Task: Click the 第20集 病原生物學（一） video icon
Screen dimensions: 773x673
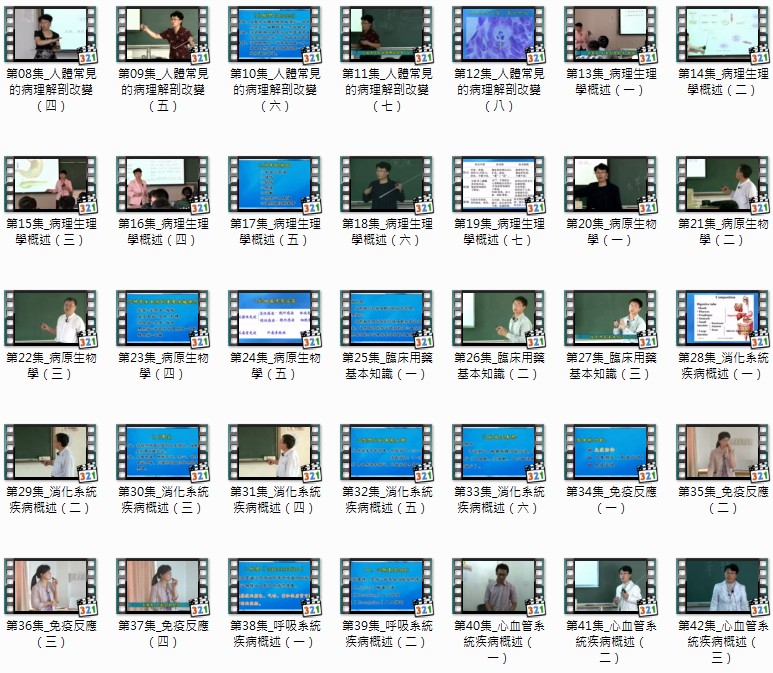Action: [x=610, y=185]
